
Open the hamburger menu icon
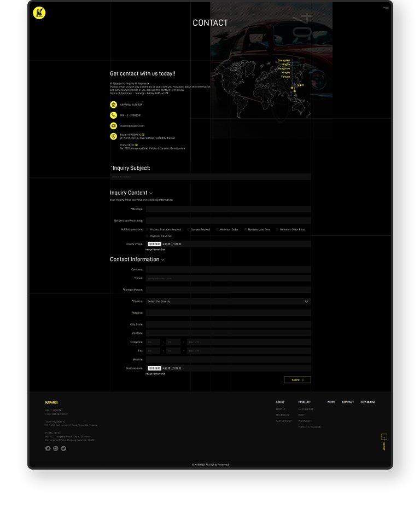[x=386, y=8]
